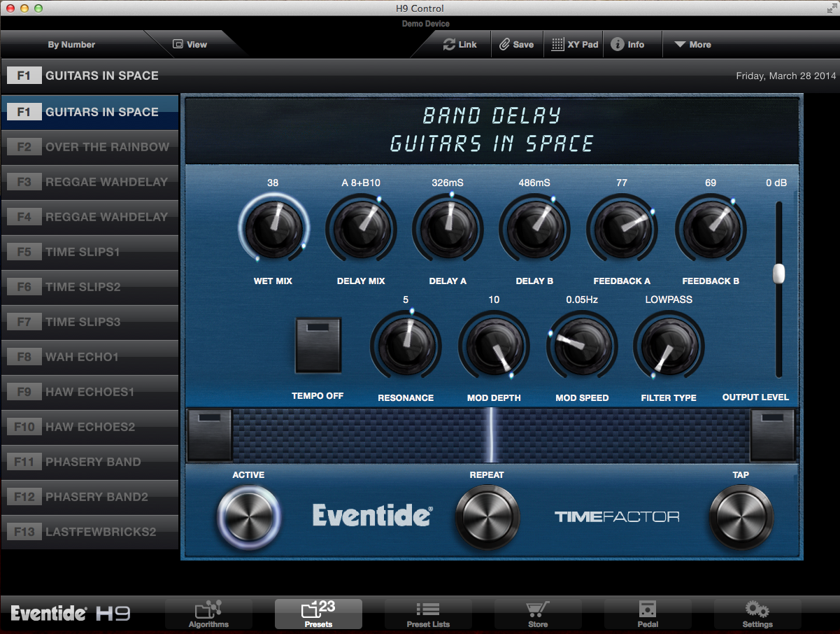Load preset F2 Over The Rainbow
Viewport: 840px width, 634px height.
pyautogui.click(x=90, y=147)
